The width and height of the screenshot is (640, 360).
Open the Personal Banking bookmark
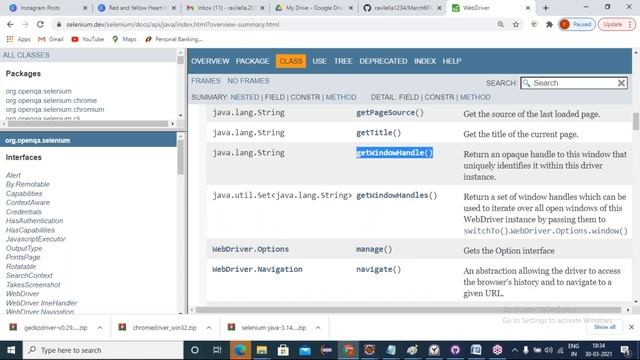coord(173,39)
